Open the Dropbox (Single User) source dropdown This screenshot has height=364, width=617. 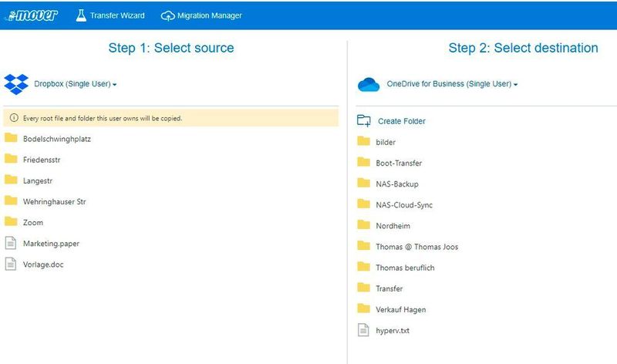(x=75, y=84)
